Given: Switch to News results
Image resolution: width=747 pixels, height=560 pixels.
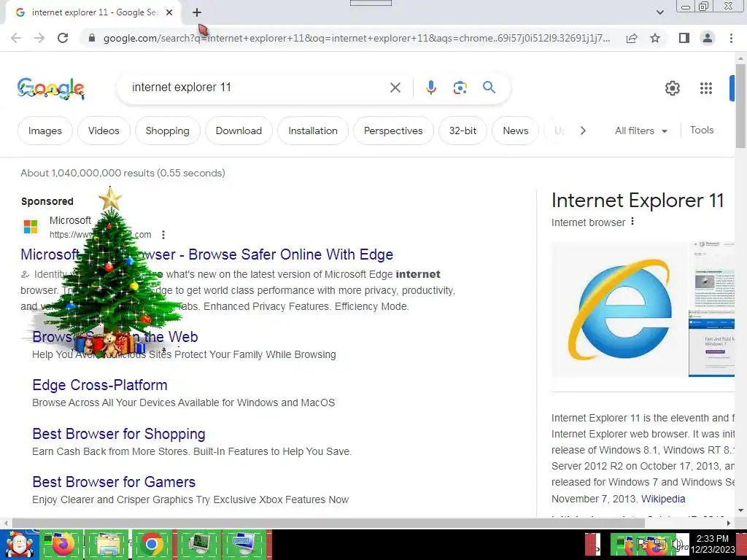Looking at the screenshot, I should [x=516, y=131].
